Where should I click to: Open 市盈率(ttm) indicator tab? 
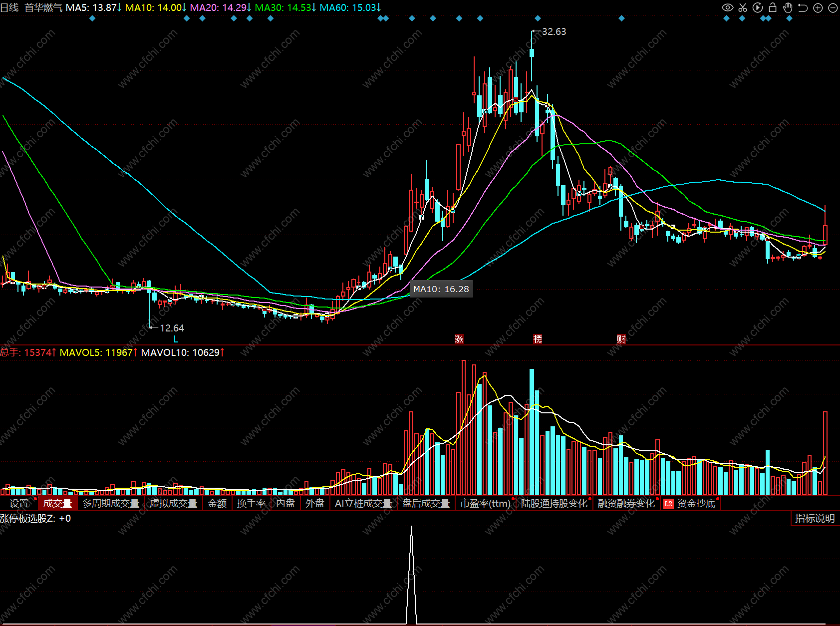tap(485, 503)
